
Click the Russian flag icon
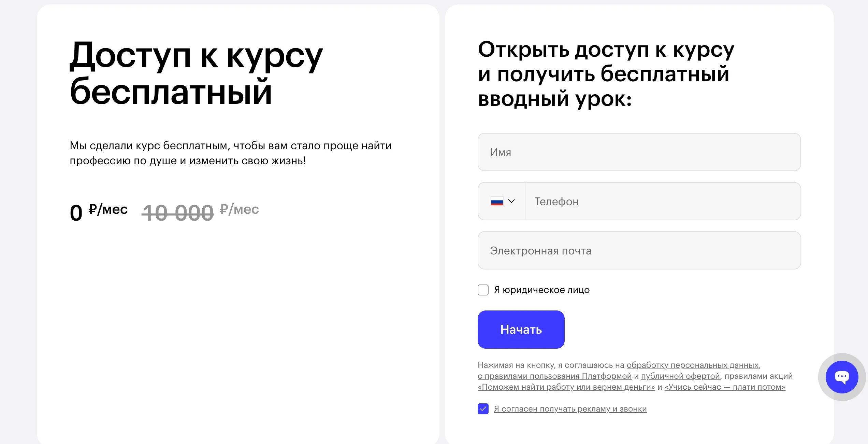coord(497,202)
